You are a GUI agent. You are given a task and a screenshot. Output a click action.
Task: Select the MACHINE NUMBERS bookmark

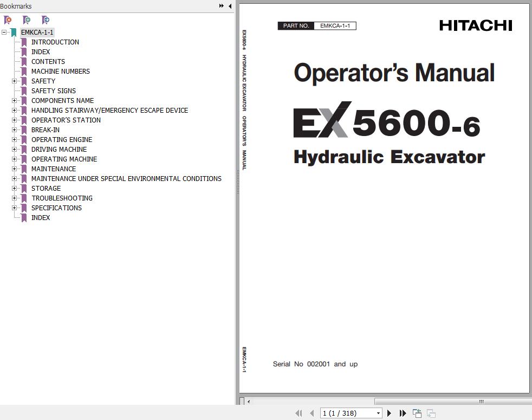click(60, 72)
